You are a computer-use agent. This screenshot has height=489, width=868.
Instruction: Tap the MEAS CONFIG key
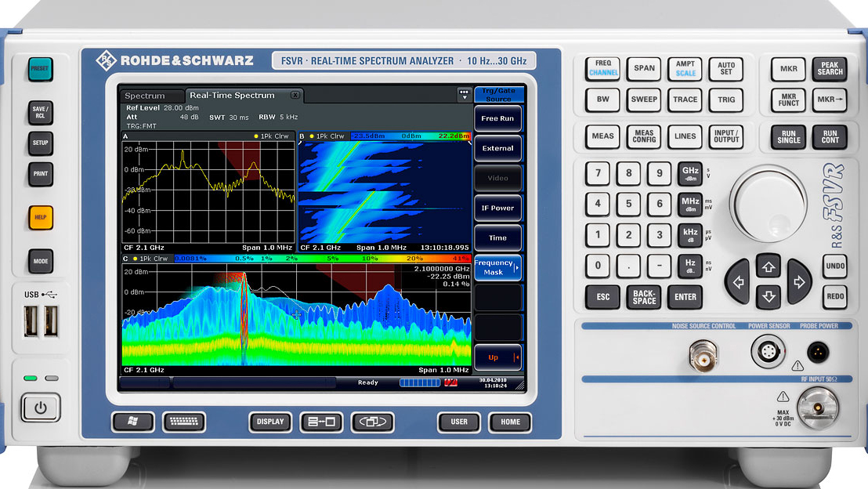coord(644,136)
